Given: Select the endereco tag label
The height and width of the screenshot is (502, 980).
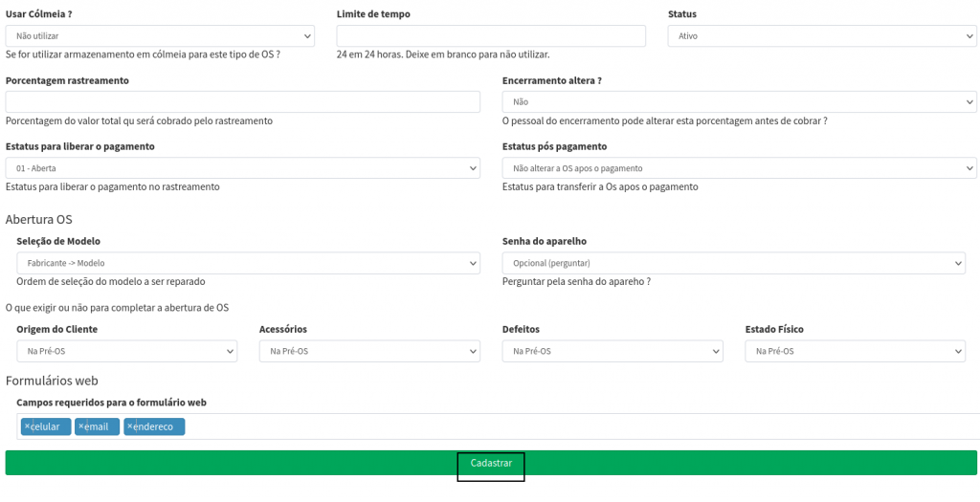Looking at the screenshot, I should (158, 426).
